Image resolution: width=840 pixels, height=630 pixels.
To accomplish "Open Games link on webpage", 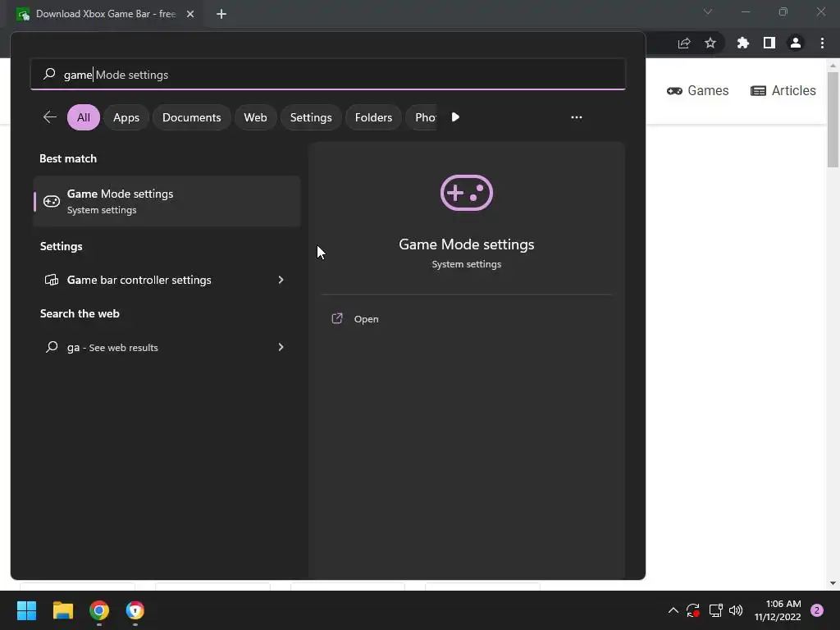I will tap(697, 90).
